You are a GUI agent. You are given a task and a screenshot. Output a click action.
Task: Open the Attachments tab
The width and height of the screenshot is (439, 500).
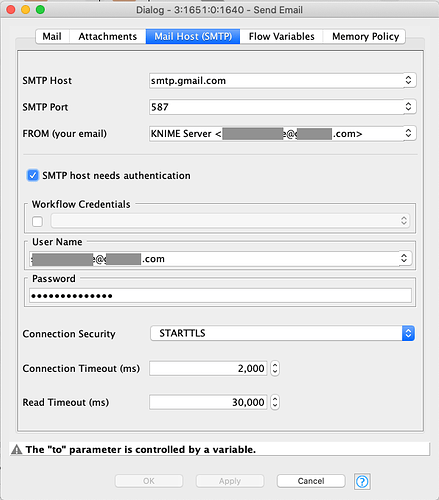click(x=108, y=36)
